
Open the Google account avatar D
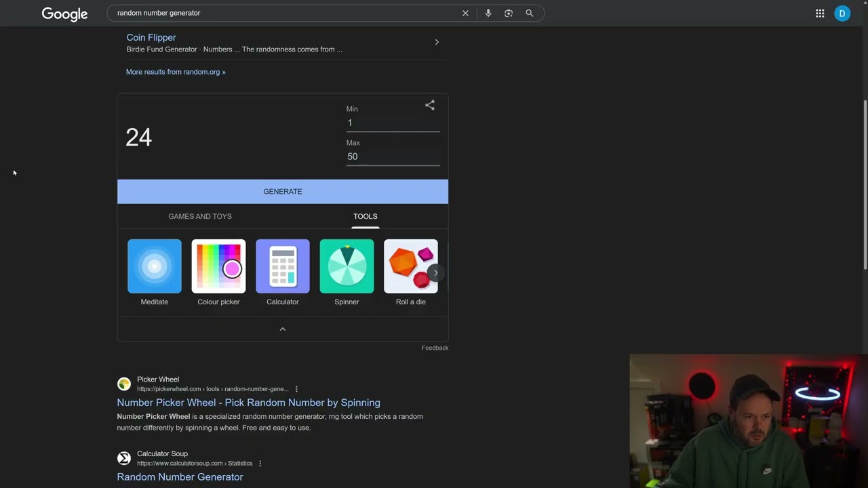tap(842, 13)
